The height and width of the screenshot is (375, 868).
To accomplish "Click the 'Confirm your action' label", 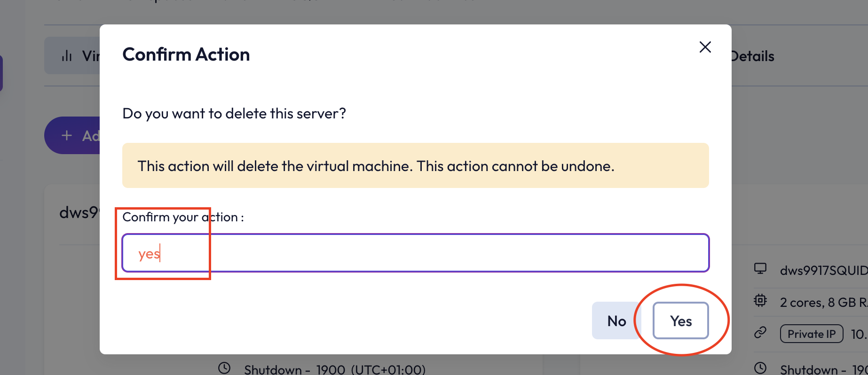I will pos(183,217).
